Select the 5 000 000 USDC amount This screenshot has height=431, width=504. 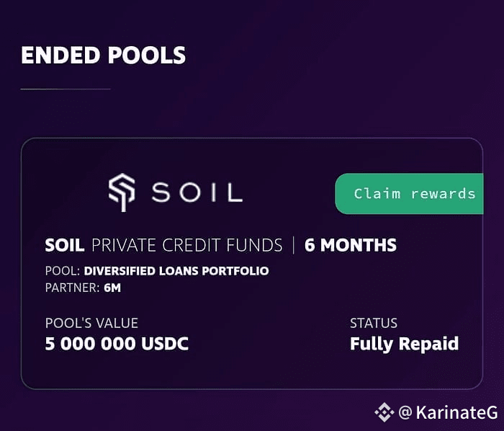(117, 344)
